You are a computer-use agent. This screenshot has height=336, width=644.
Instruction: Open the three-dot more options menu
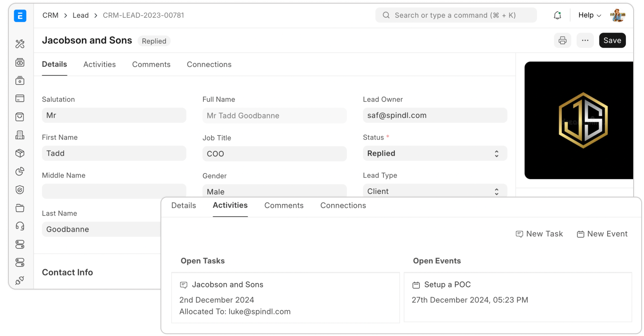[x=585, y=41]
